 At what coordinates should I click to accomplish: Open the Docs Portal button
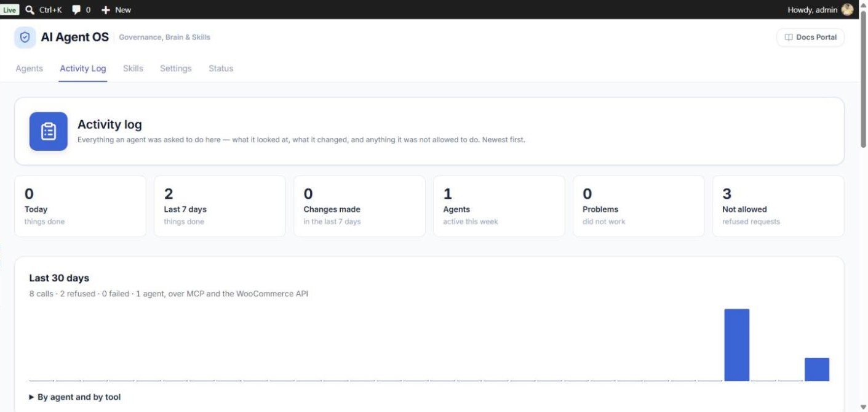point(810,38)
